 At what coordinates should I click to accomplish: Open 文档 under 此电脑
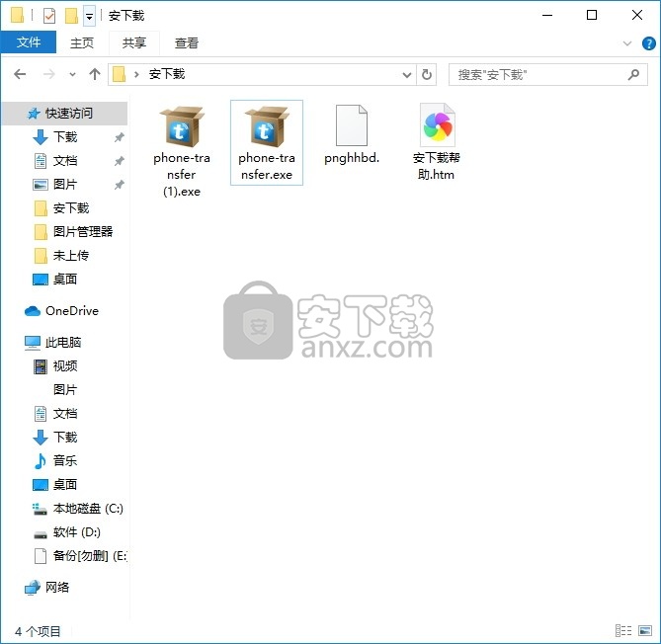coord(64,414)
